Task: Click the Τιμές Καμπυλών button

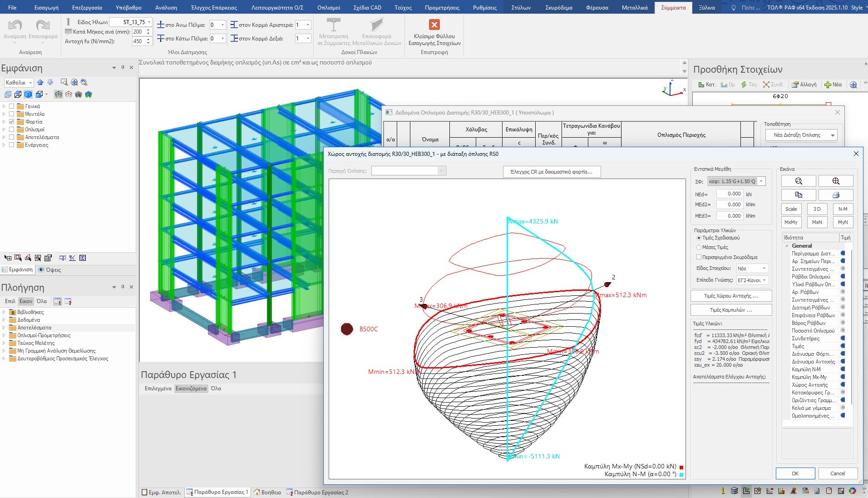Action: pyautogui.click(x=730, y=310)
